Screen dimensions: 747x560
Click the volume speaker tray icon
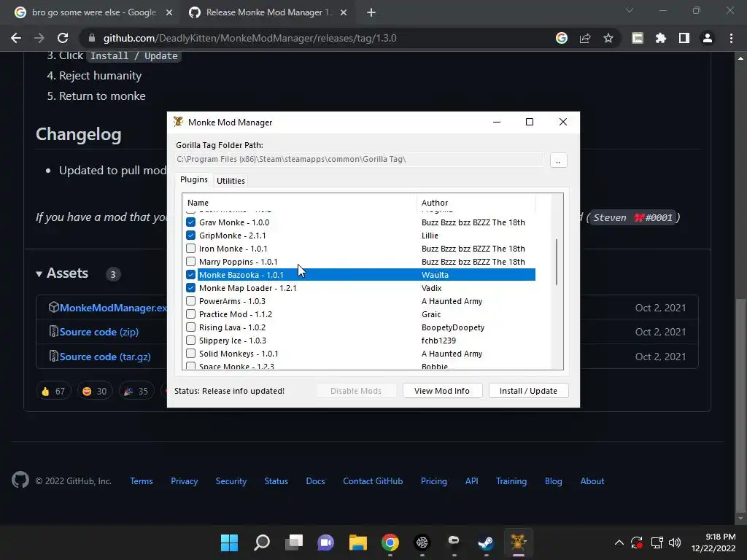(x=675, y=542)
